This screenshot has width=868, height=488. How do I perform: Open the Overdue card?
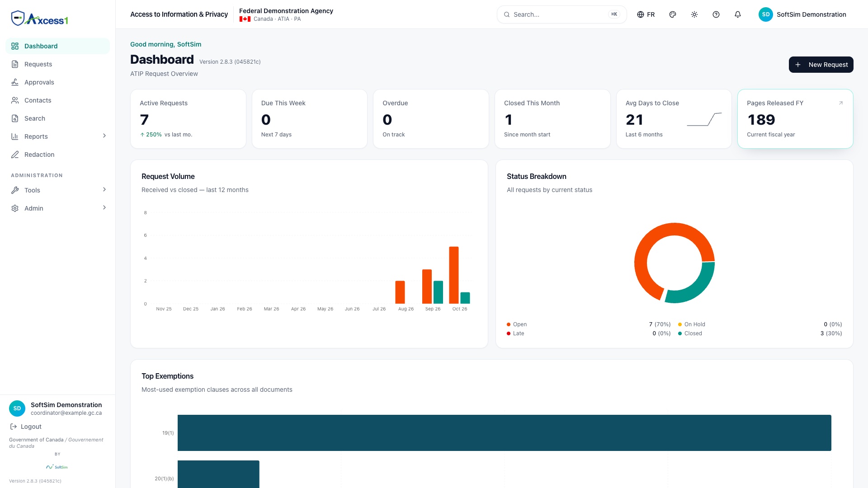pos(431,119)
